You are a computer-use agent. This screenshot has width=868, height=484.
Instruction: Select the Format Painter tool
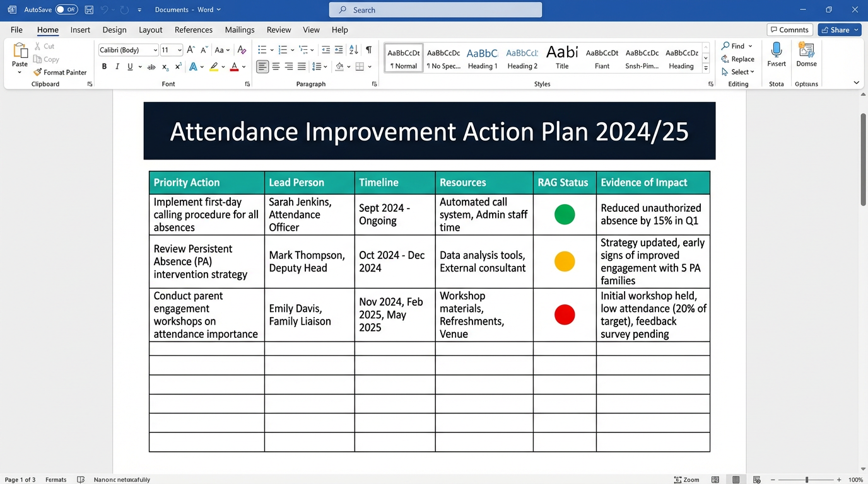tap(61, 72)
